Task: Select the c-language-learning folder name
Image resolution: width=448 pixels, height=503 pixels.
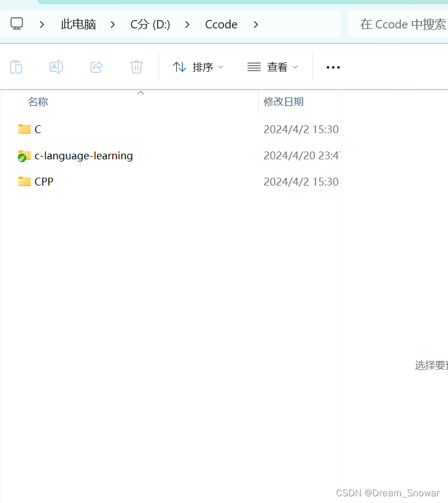Action: point(84,156)
